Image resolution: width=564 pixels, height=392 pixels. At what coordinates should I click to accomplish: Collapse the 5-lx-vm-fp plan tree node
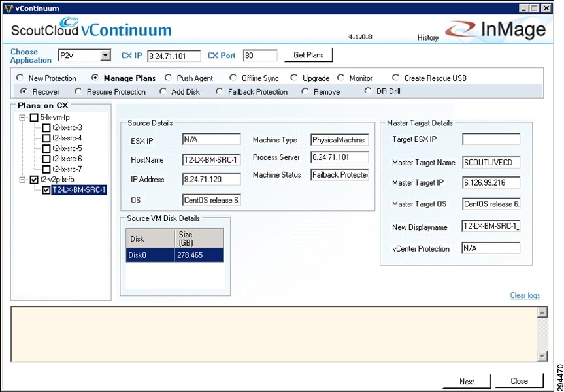click(22, 118)
